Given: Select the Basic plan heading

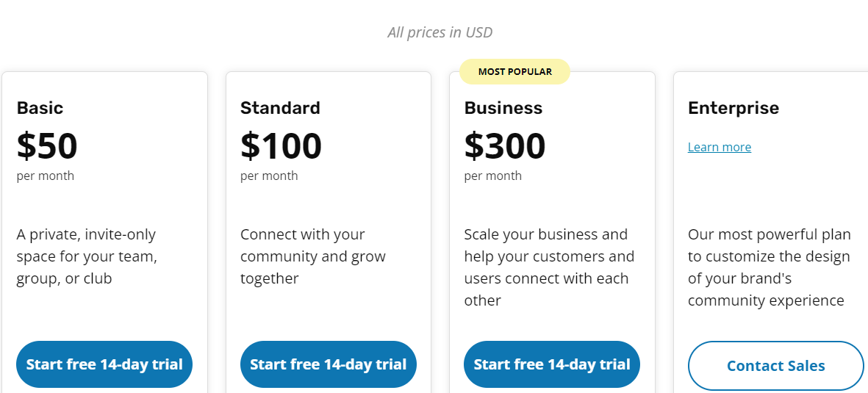Looking at the screenshot, I should tap(40, 107).
